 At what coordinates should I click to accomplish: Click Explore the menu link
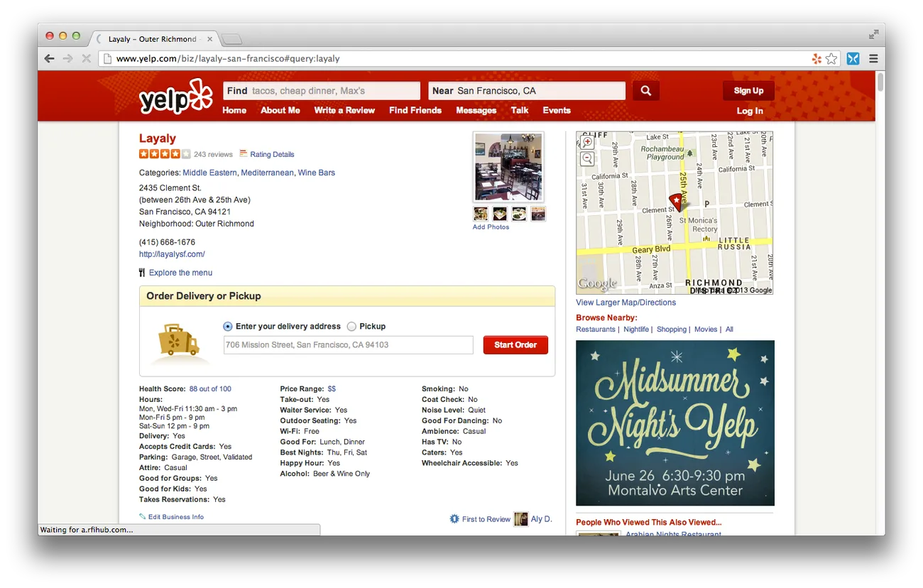[x=180, y=273]
